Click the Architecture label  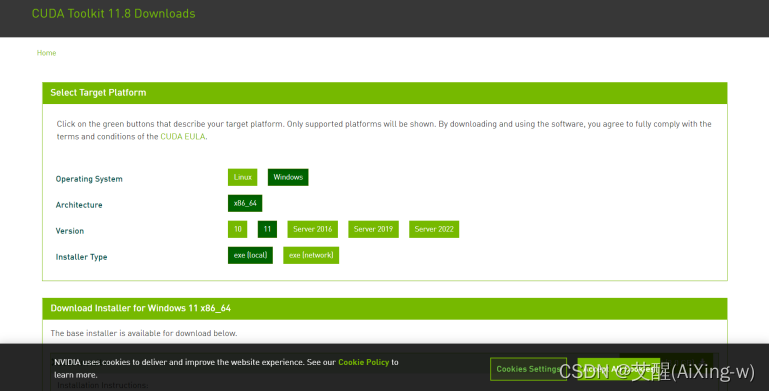79,205
